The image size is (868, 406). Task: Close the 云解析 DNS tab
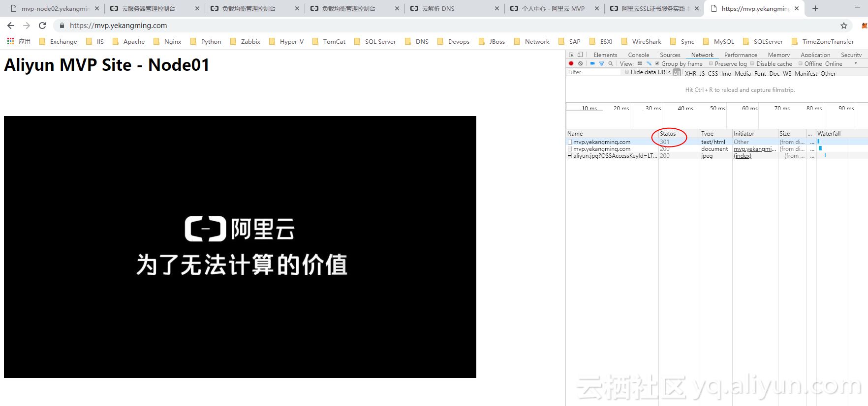tap(497, 8)
